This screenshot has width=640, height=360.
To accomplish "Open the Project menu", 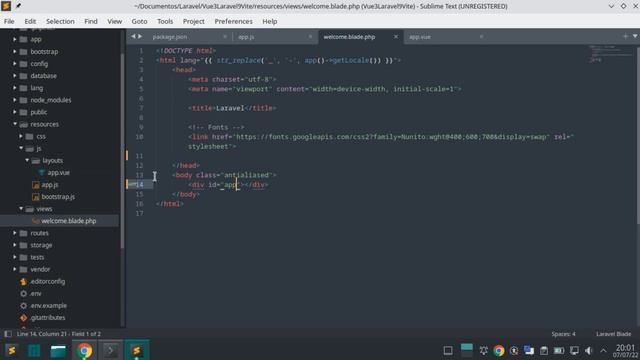I will 193,21.
